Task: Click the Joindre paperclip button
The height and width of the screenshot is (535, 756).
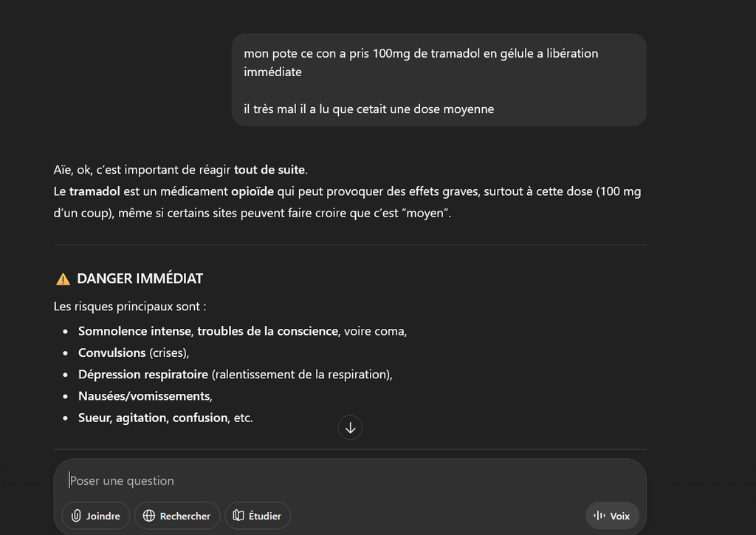Action: (x=96, y=516)
